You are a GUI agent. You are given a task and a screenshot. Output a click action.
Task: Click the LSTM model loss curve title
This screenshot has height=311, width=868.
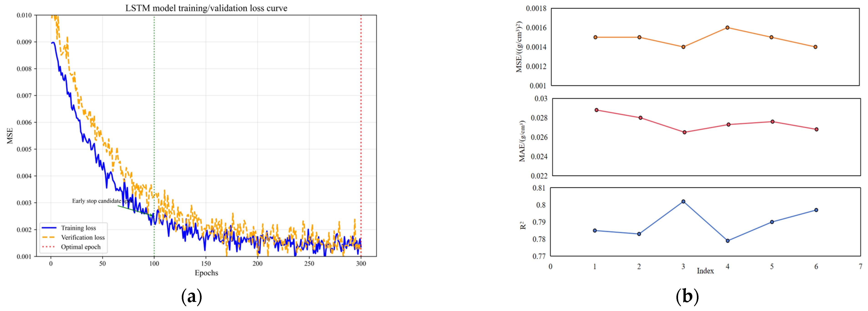[x=206, y=8]
